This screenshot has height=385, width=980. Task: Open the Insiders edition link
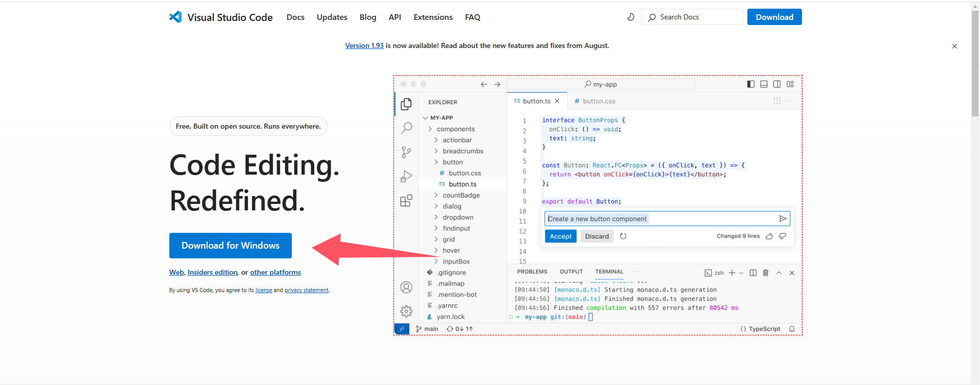click(x=213, y=272)
